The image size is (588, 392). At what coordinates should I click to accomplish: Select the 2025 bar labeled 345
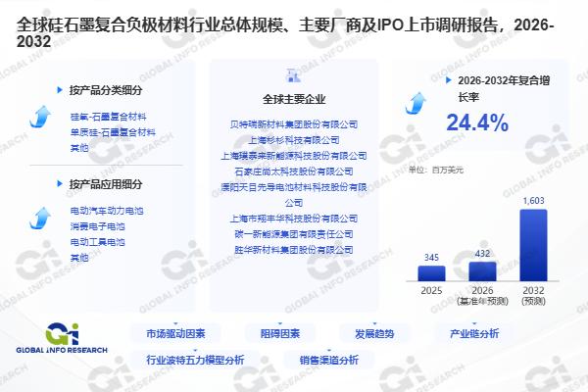(x=431, y=273)
